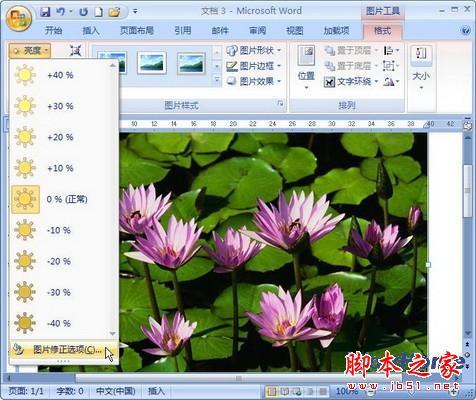This screenshot has width=476, height=400.
Task: Open 图片效果 picture effects dropdown
Action: pyautogui.click(x=254, y=81)
